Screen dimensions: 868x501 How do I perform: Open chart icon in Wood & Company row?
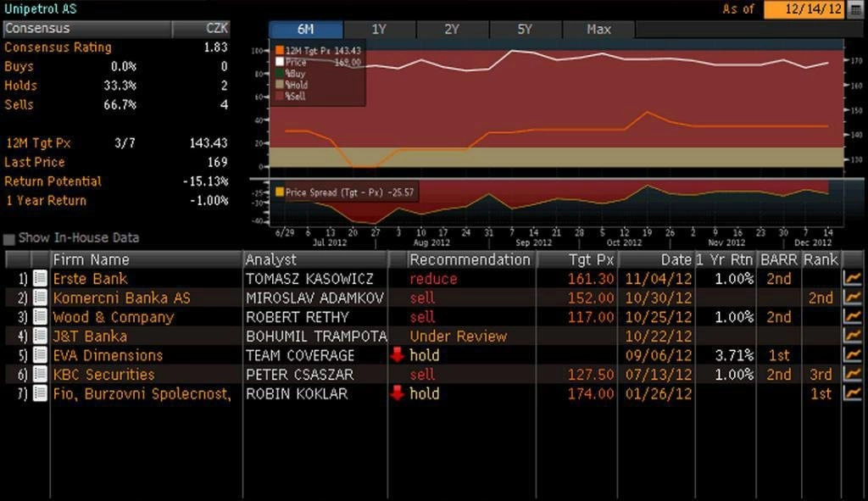pyautogui.click(x=853, y=317)
